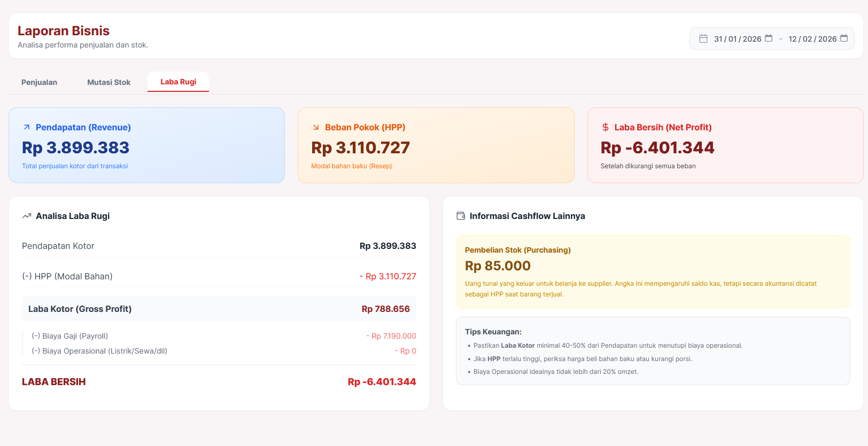868x446 pixels.
Task: Click the Revenue upward arrow icon
Action: (26, 127)
